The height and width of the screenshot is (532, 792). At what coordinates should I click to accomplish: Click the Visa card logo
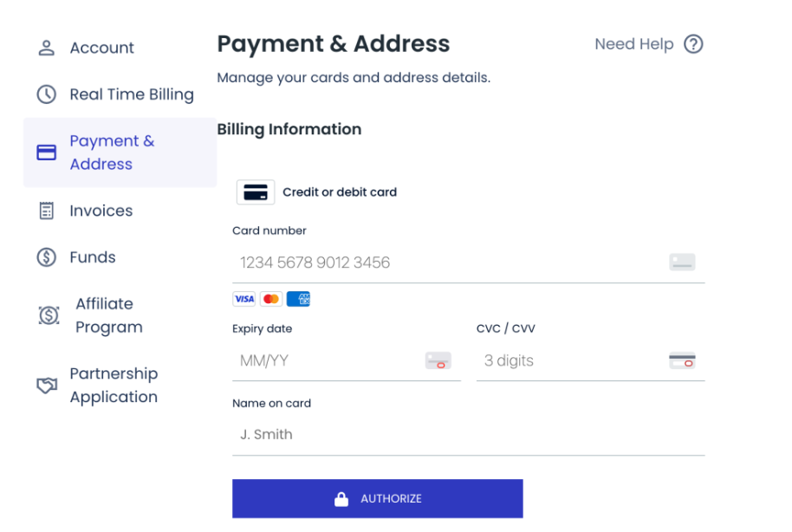tap(244, 299)
